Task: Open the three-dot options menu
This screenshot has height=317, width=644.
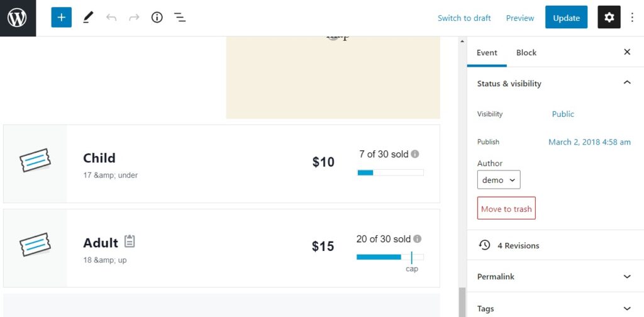Action: point(633,18)
